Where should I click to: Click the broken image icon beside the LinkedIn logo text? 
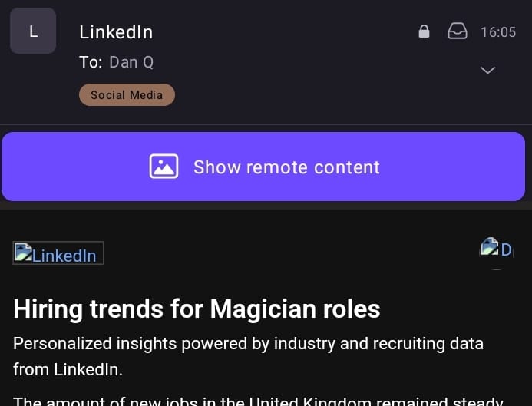click(x=22, y=253)
